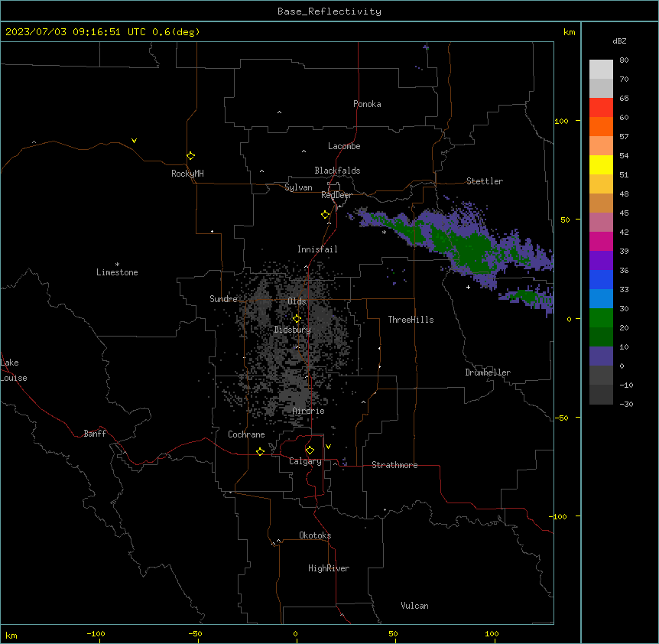This screenshot has height=644, width=659.
Task: Click the Cochrane label
Action: click(x=246, y=434)
